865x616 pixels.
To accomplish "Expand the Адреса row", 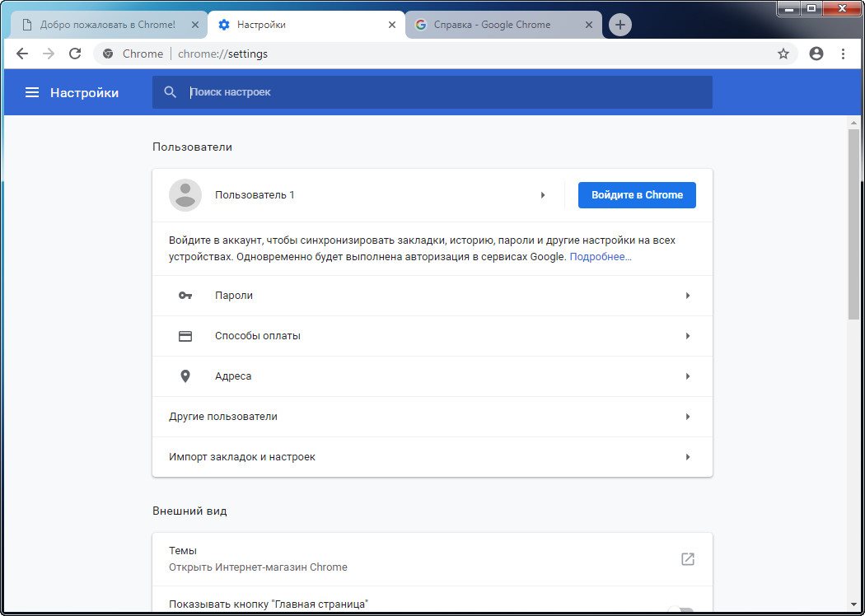I will pyautogui.click(x=687, y=376).
